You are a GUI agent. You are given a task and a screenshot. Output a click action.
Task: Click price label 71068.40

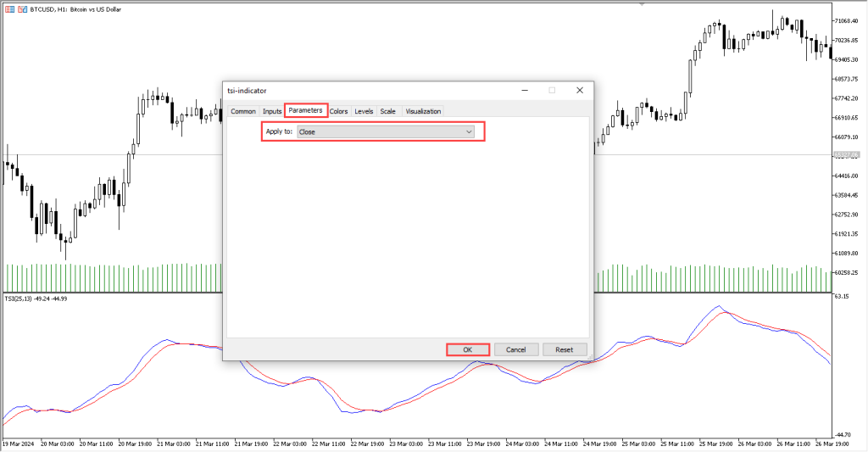click(x=847, y=21)
